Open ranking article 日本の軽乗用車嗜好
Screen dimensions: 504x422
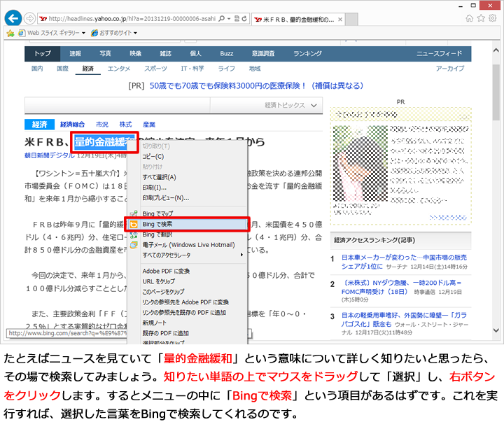pyautogui.click(x=404, y=319)
